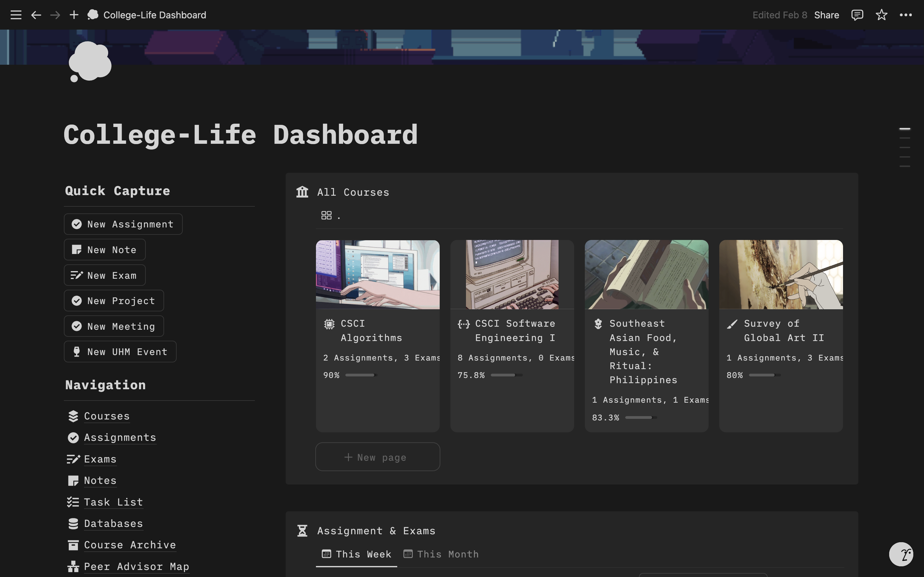Open the three-dot page options menu
The image size is (924, 577).
[x=906, y=15]
